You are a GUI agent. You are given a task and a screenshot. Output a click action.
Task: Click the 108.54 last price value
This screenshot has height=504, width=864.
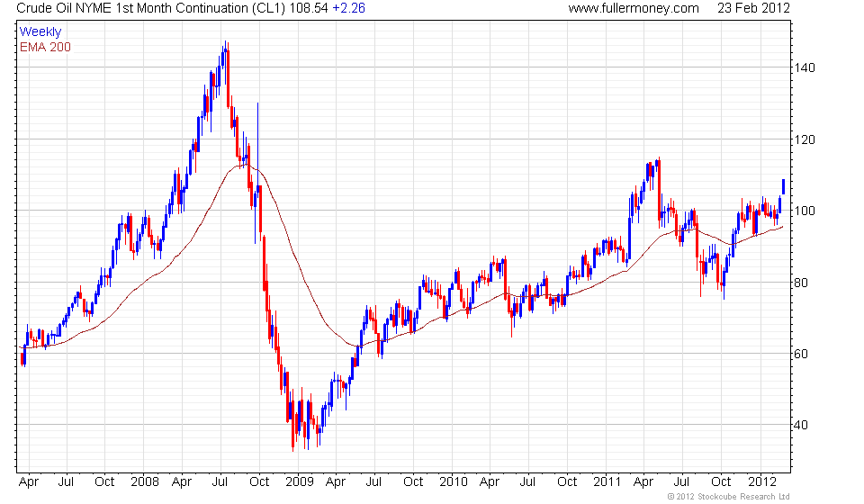pos(309,8)
